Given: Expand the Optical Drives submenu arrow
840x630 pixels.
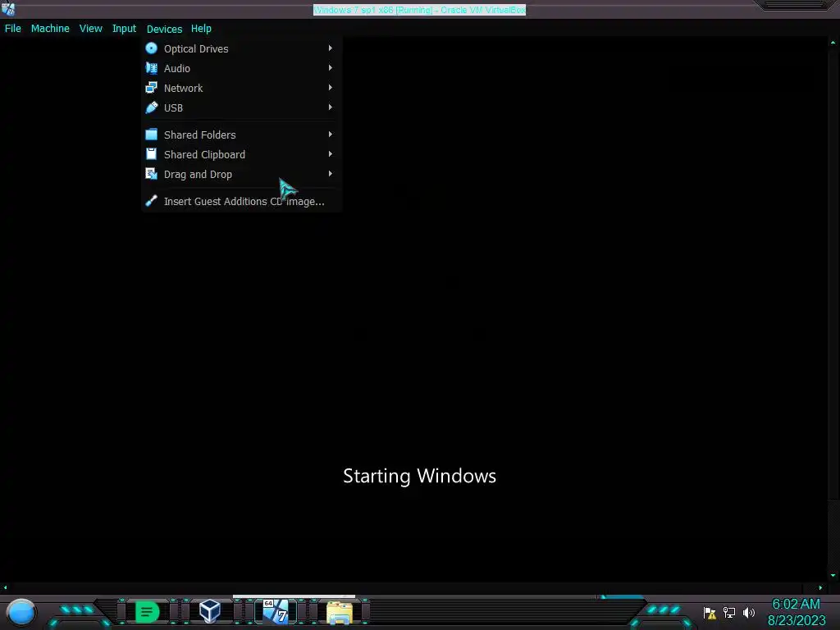Looking at the screenshot, I should click(330, 48).
